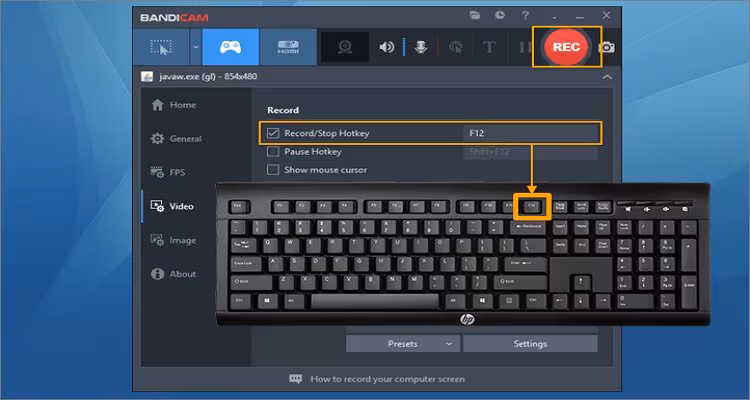Click the Home house icon

(x=157, y=105)
